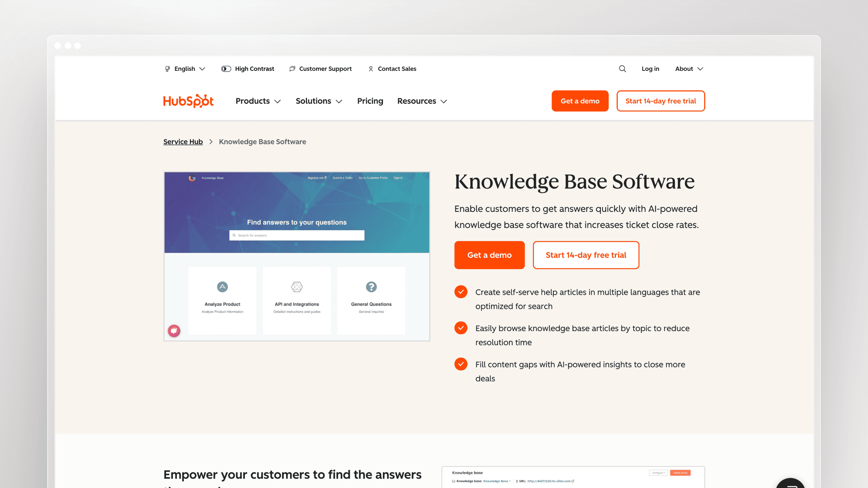
Task: Open the Configure dropdown in lower preview
Action: (x=658, y=473)
